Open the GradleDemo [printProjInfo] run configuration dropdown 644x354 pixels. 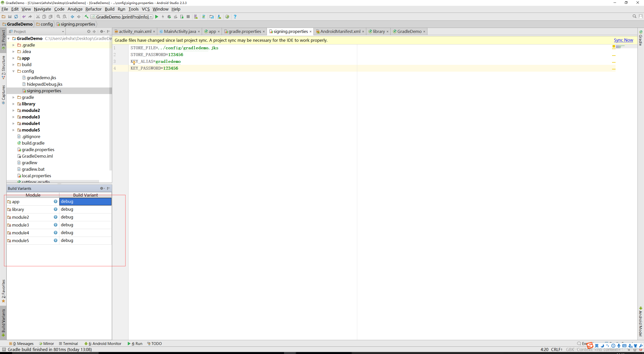122,17
